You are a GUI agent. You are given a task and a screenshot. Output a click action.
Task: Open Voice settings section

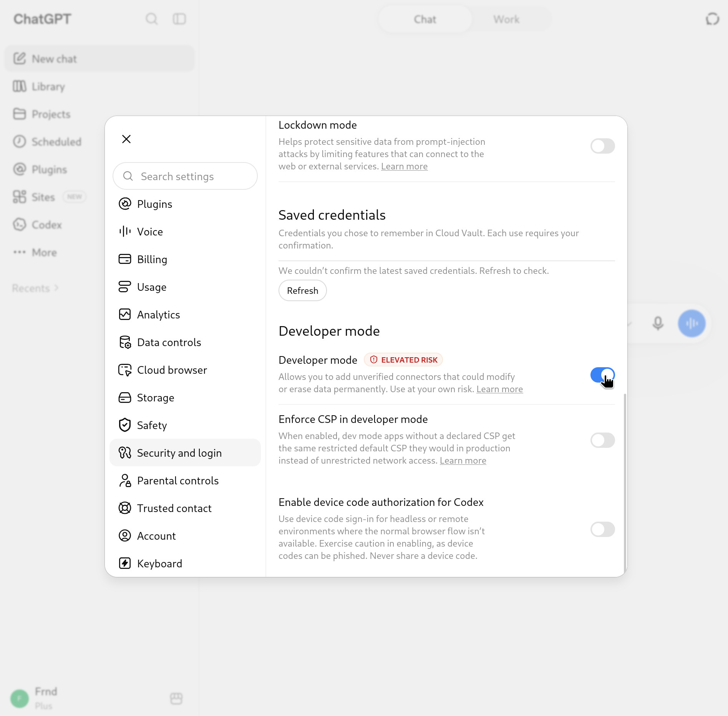(x=185, y=231)
